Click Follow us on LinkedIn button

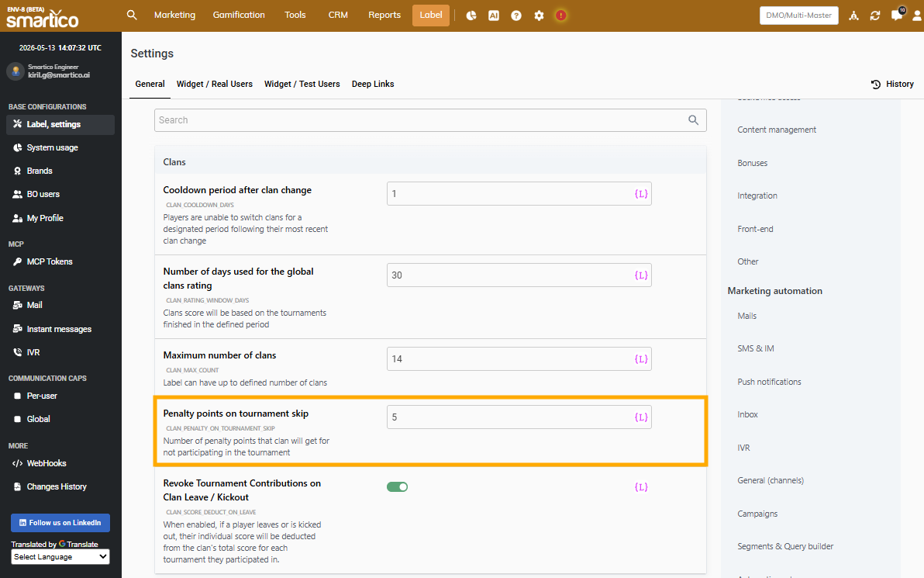point(60,523)
